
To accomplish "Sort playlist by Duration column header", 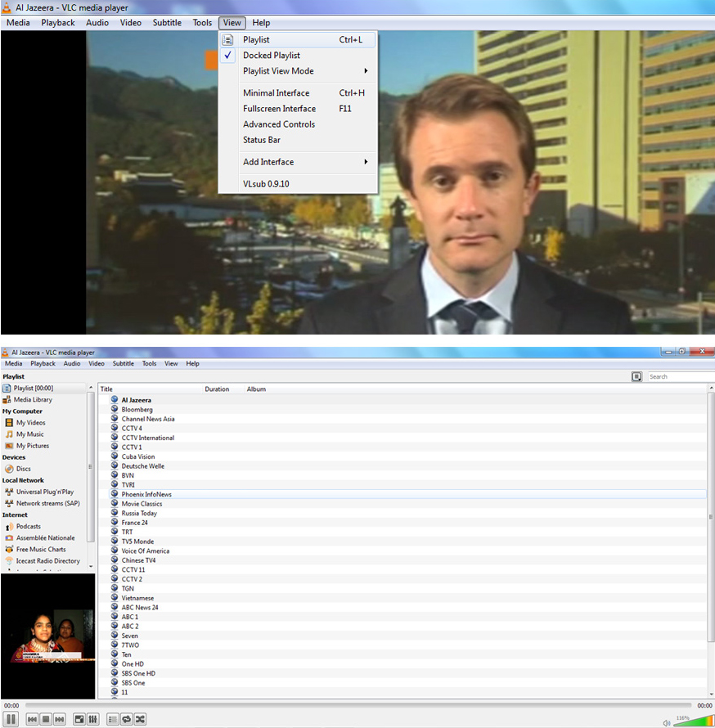I will [x=223, y=389].
